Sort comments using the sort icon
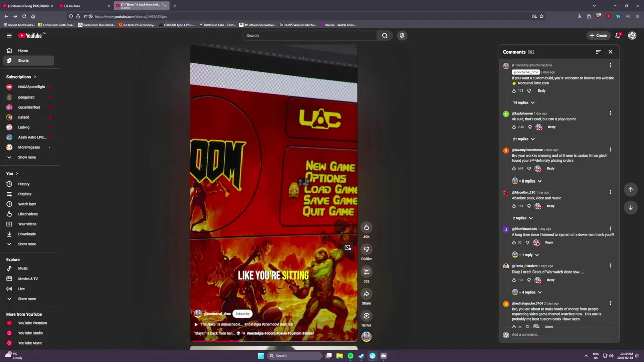Screen dimensions: 644x362 598,52
